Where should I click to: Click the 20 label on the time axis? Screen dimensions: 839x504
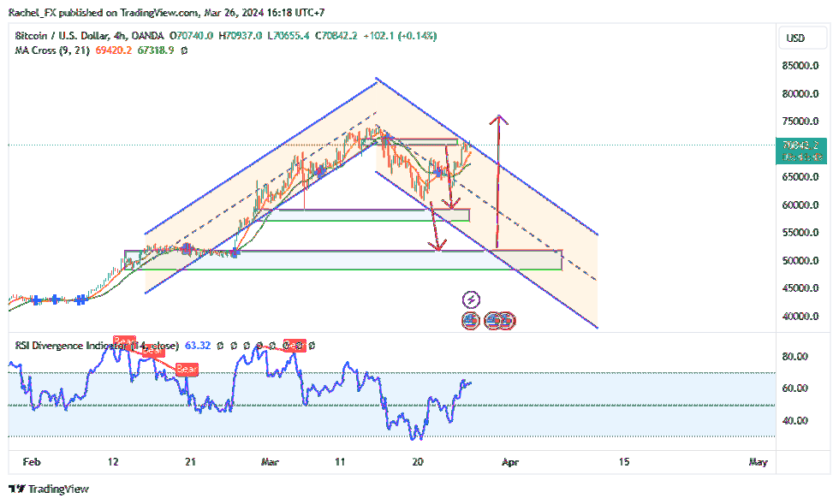pyautogui.click(x=418, y=462)
